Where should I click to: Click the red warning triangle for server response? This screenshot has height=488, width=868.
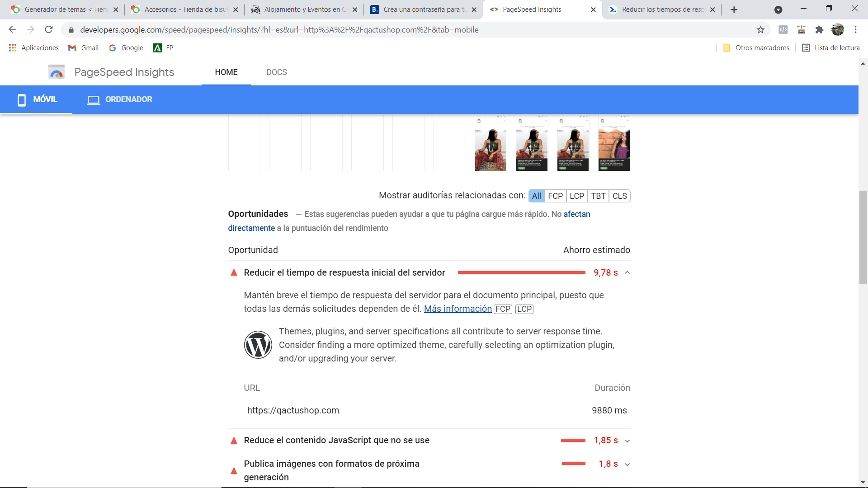pyautogui.click(x=234, y=272)
